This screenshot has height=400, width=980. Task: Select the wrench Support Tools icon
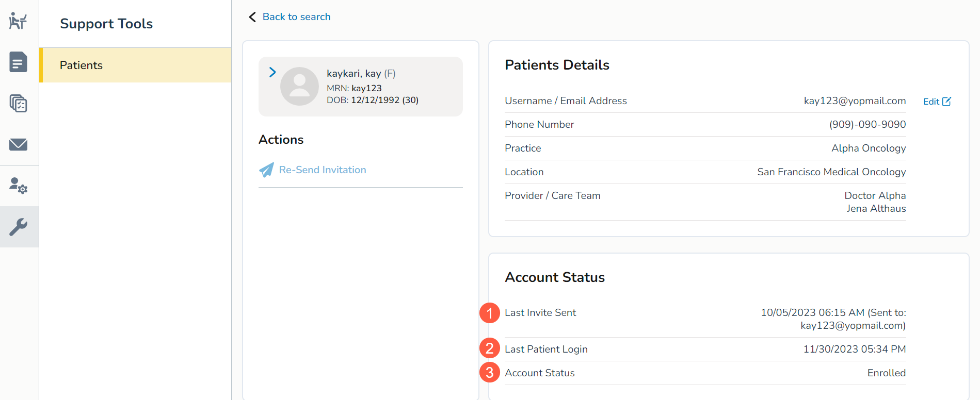pyautogui.click(x=19, y=227)
